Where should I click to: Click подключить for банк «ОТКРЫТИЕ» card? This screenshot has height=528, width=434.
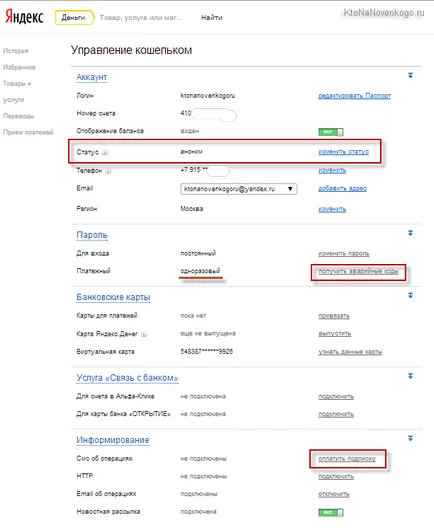click(x=336, y=414)
